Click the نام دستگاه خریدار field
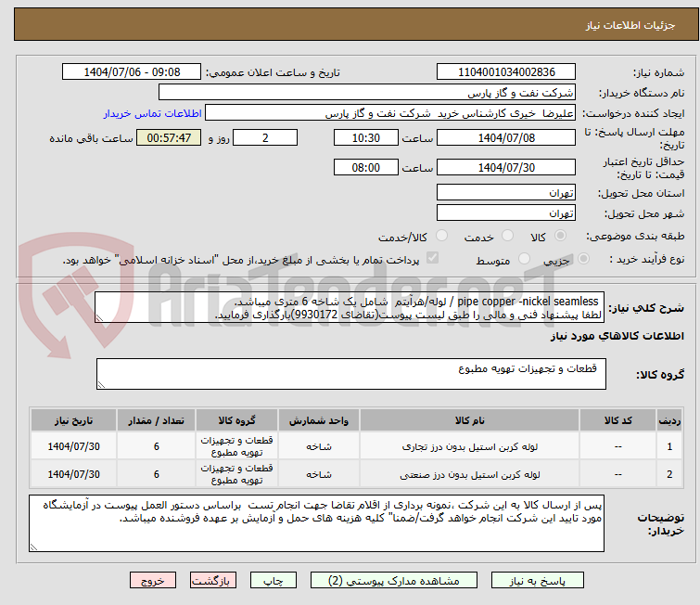The width and height of the screenshot is (700, 605). 367,92
